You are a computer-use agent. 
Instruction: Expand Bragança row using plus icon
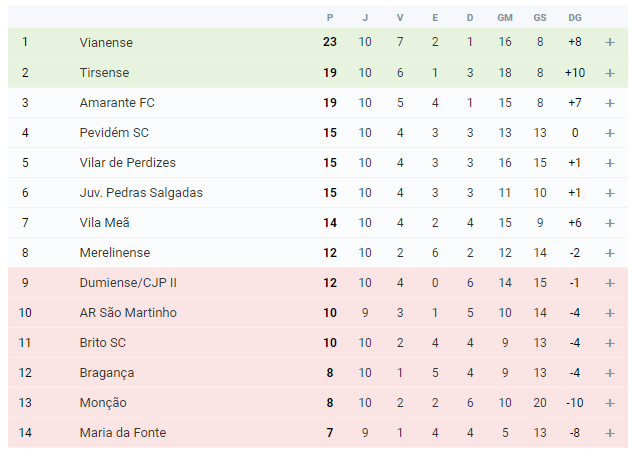click(x=610, y=373)
